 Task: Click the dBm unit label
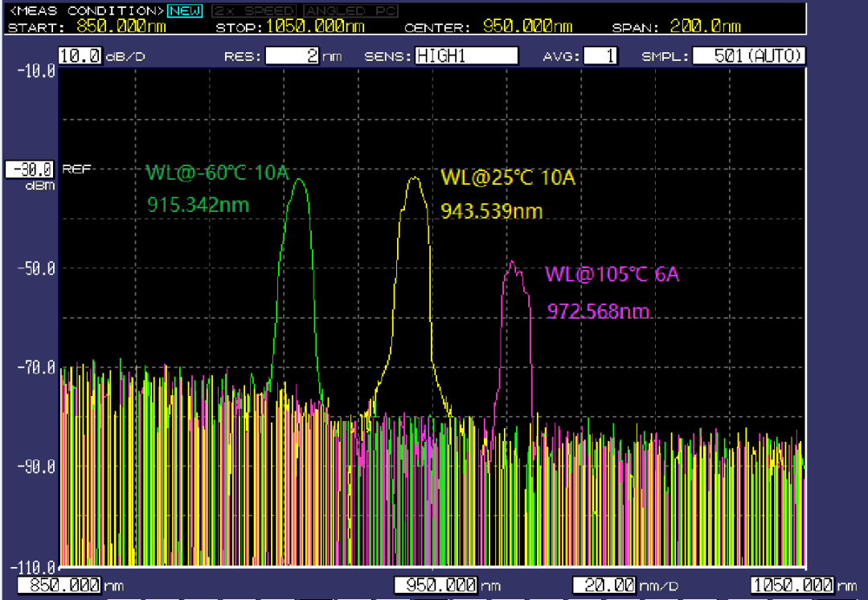pyautogui.click(x=40, y=186)
